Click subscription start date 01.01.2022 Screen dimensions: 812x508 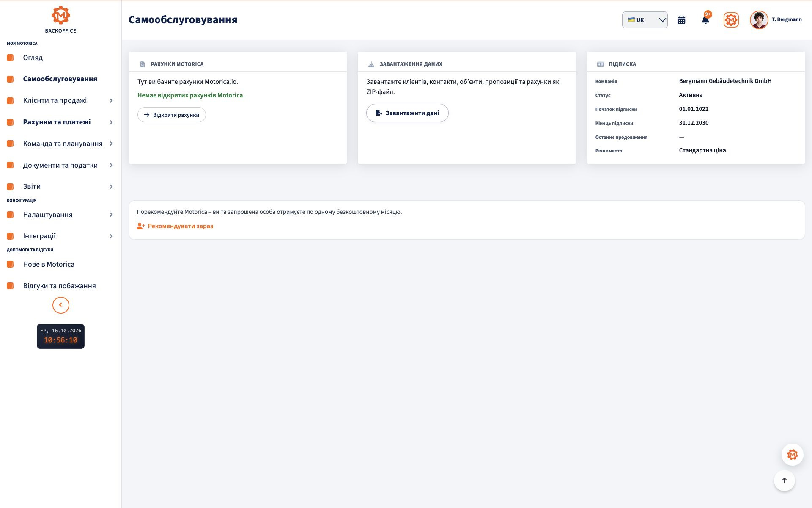pyautogui.click(x=694, y=109)
